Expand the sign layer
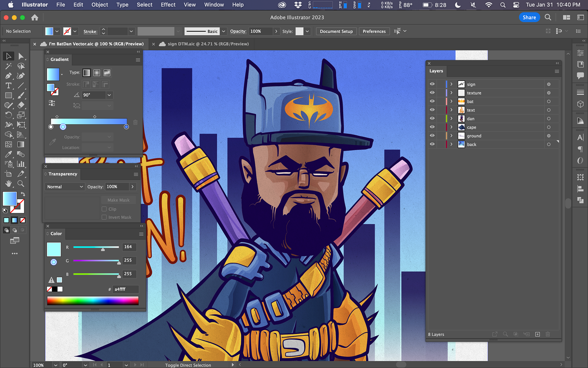The image size is (588, 368). [451, 84]
